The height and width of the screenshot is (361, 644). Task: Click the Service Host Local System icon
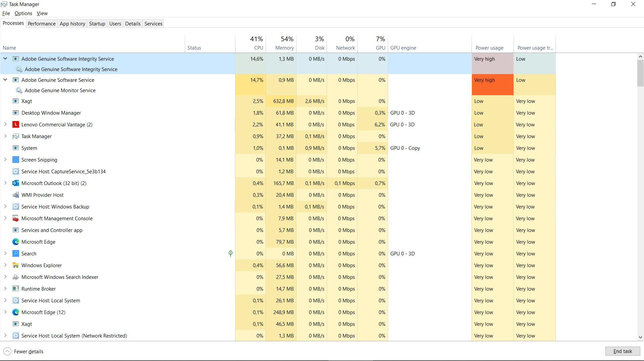15,300
